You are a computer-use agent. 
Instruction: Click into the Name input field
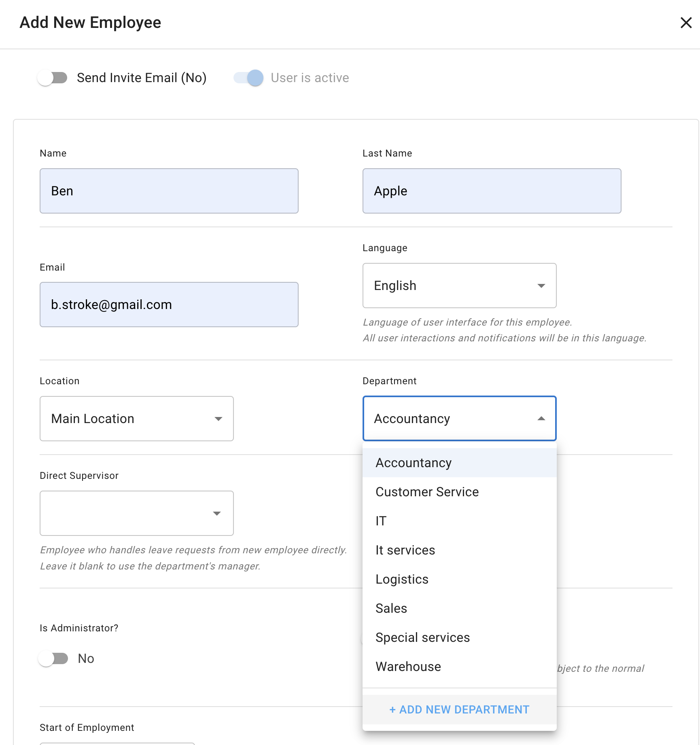[169, 191]
